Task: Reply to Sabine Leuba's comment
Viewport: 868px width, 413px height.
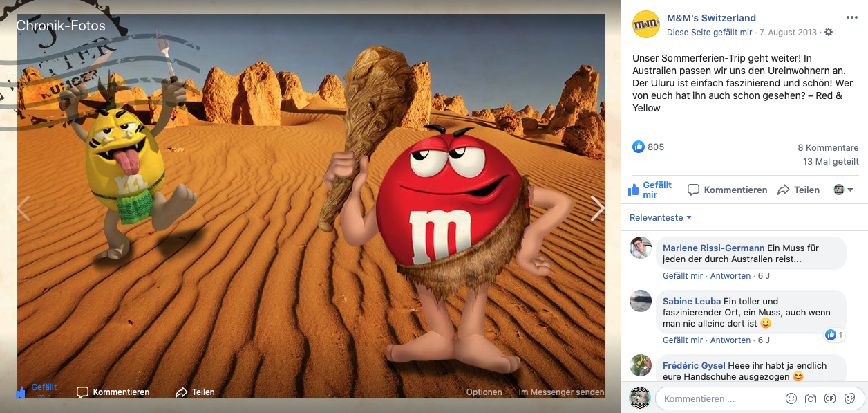Action: point(730,340)
